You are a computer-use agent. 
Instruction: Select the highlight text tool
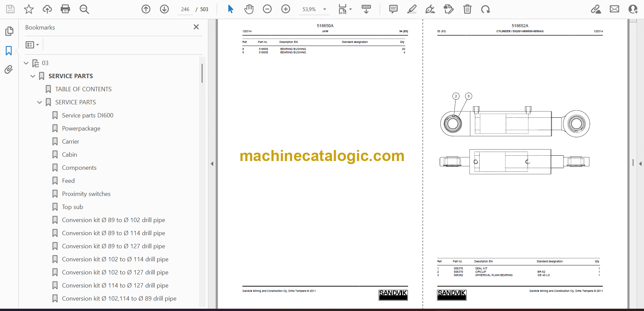coord(412,9)
